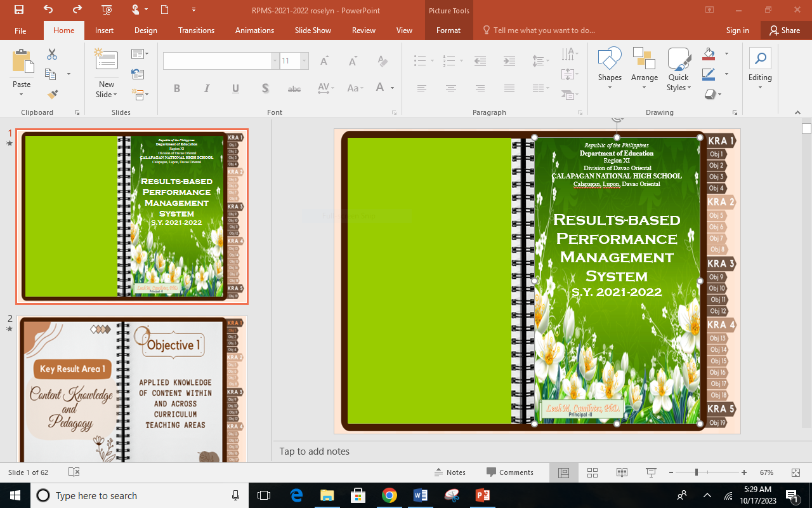Expand the Paste dropdown arrow
812x508 pixels.
22,95
